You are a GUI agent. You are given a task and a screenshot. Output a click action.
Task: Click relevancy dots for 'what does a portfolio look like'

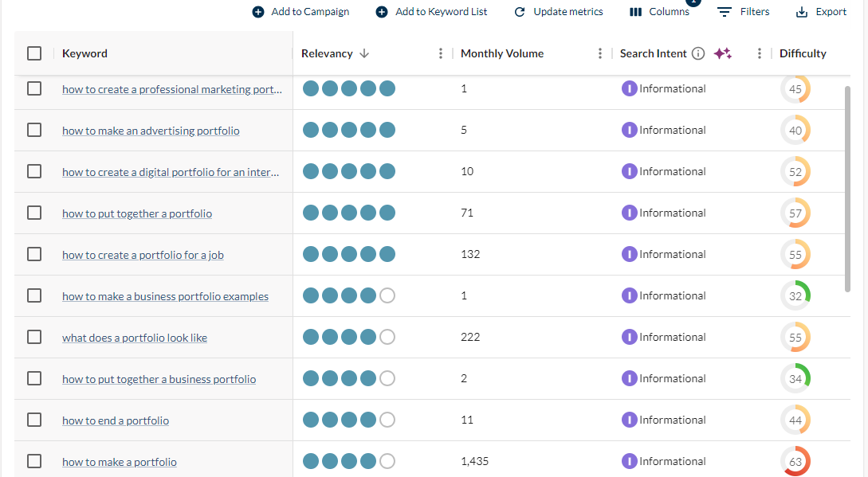(349, 337)
